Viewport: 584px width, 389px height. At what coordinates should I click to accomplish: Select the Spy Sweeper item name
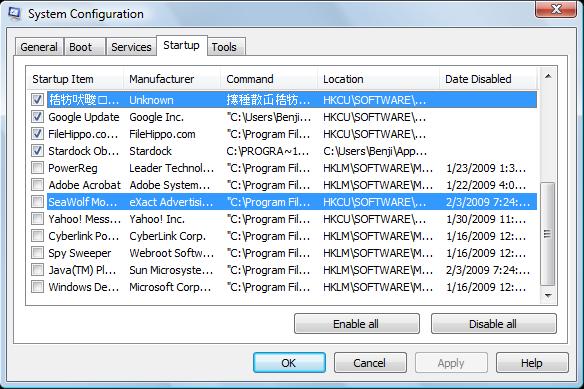point(80,253)
